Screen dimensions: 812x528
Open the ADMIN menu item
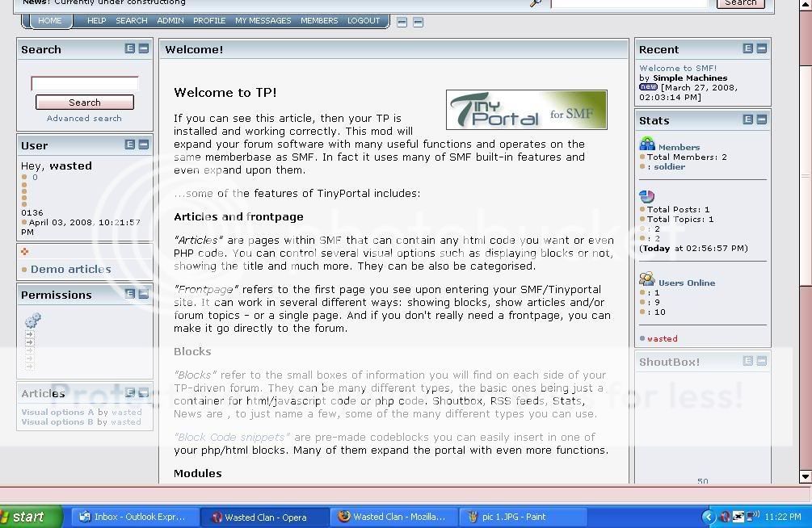170,20
